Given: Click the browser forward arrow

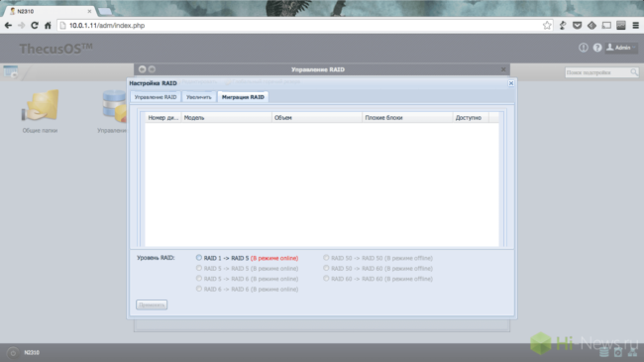Looking at the screenshot, I should tap(22, 26).
